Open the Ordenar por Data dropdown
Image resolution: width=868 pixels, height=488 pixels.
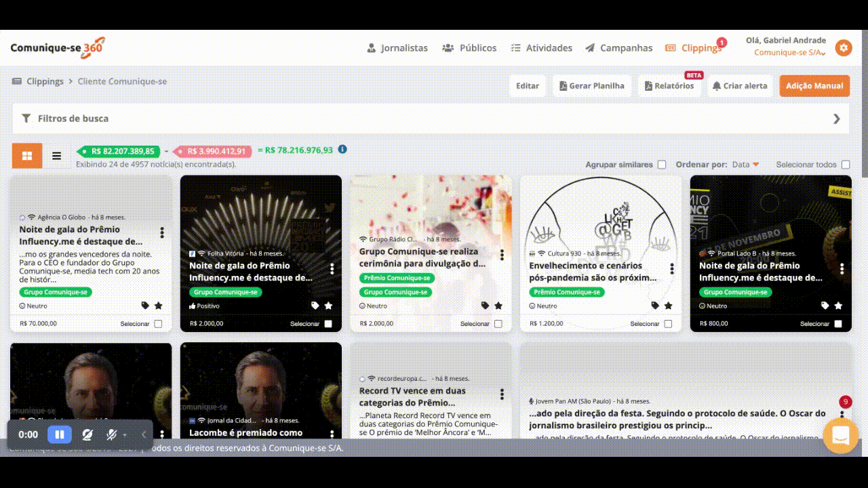pos(746,165)
